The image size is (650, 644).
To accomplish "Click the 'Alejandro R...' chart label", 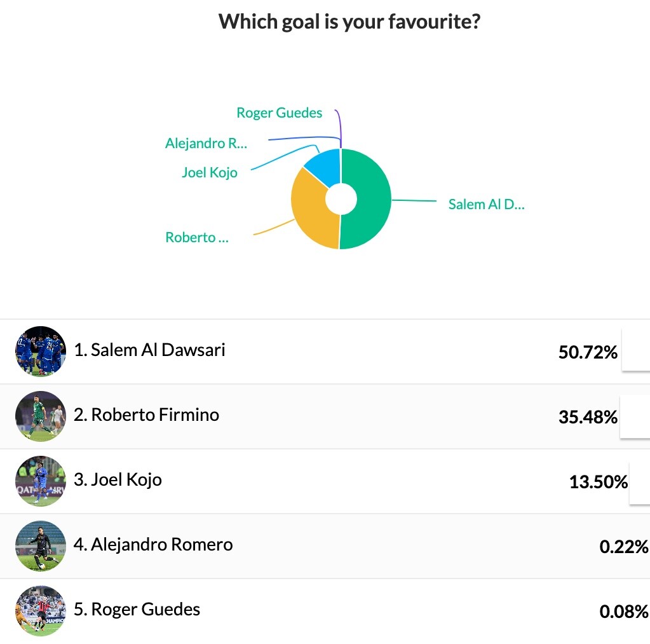I will coord(206,144).
